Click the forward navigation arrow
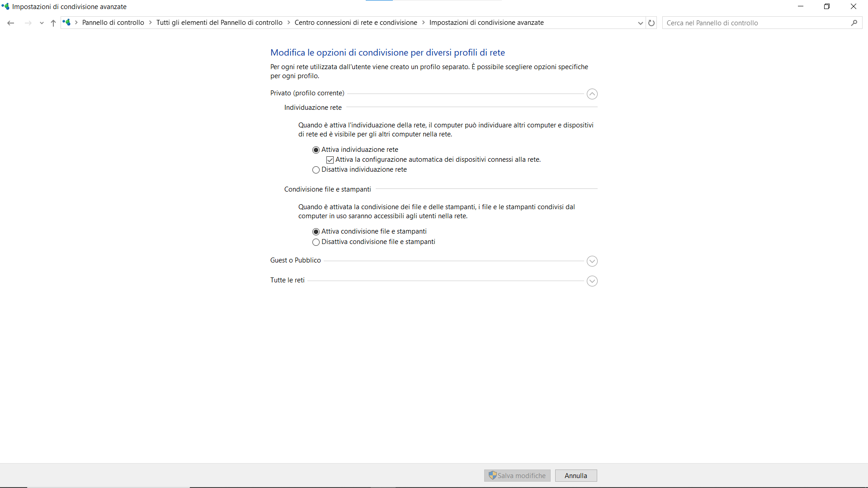Viewport: 868px width, 488px height. pos(28,23)
